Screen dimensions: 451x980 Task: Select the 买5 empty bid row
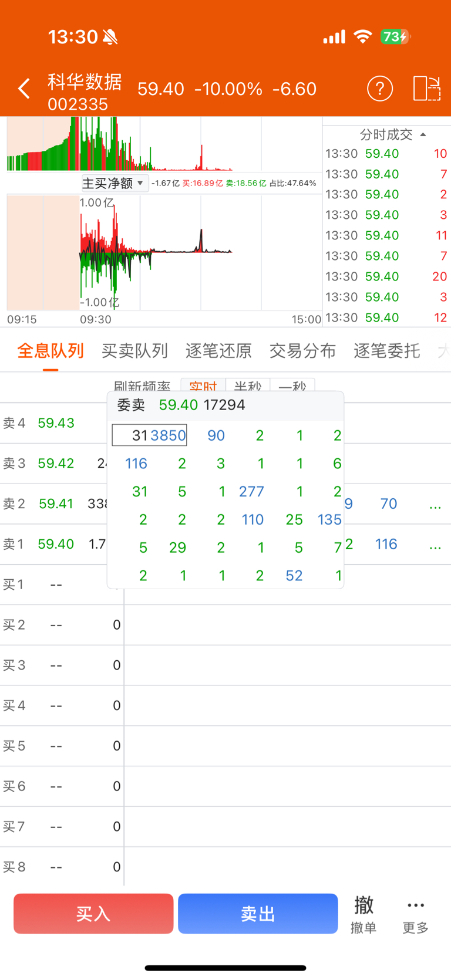click(x=225, y=746)
